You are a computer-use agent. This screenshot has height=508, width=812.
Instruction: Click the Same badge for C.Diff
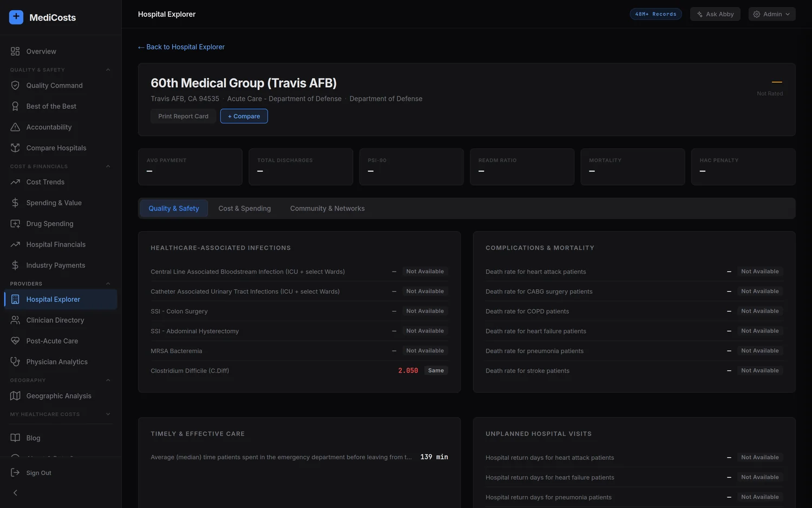coord(436,371)
